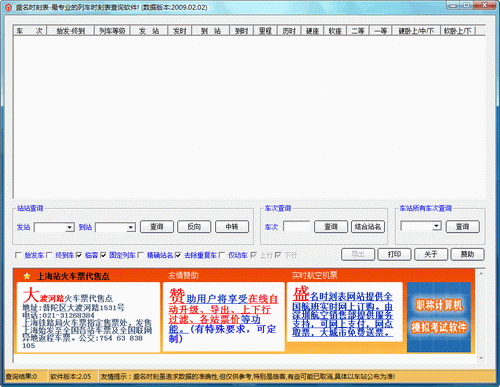Close the 盛名时刻表 window
The height and width of the screenshot is (387, 500).
click(x=485, y=5)
